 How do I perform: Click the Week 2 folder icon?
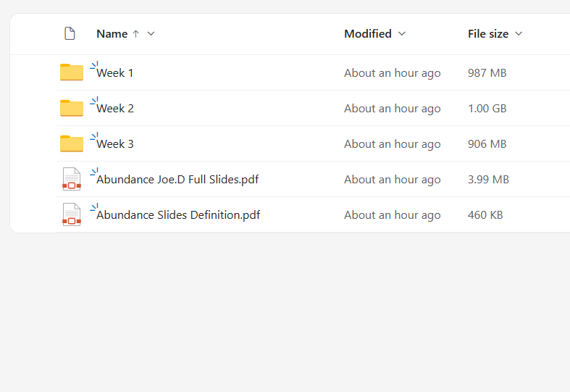click(72, 108)
